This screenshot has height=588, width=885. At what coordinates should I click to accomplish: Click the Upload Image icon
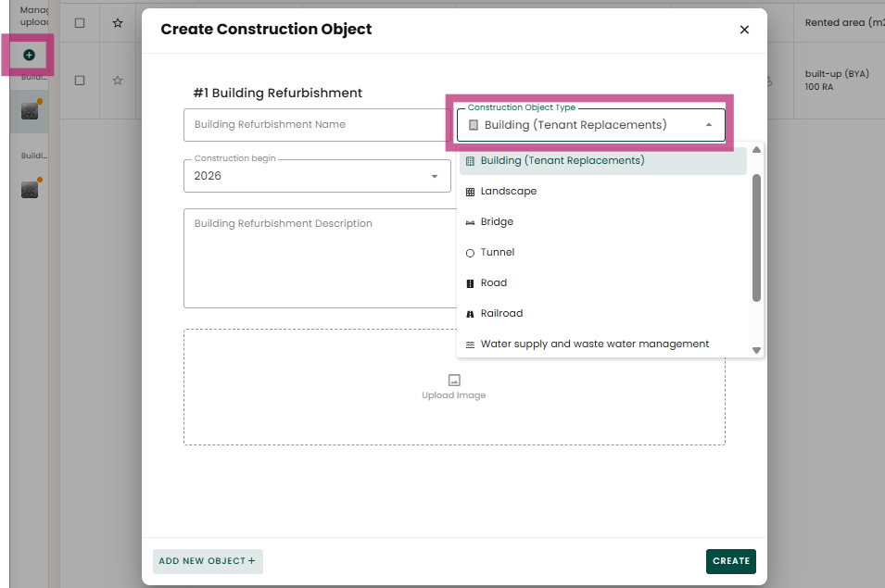click(454, 380)
